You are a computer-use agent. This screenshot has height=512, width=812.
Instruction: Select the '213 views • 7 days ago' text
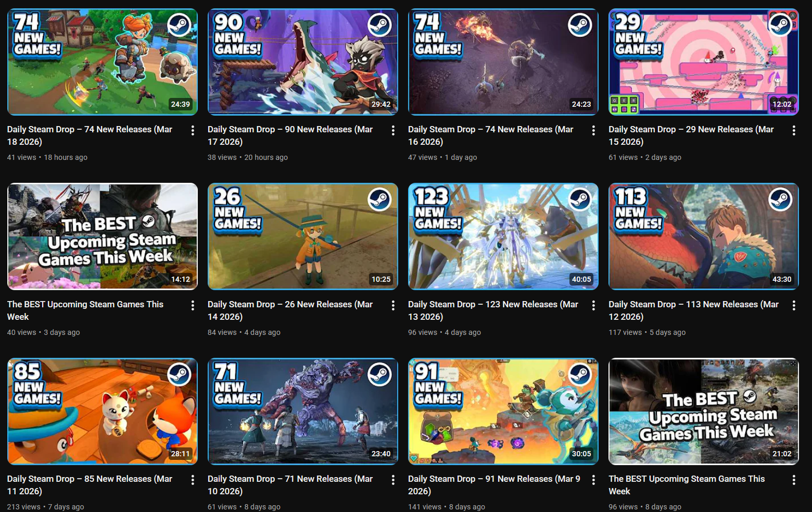(46, 507)
